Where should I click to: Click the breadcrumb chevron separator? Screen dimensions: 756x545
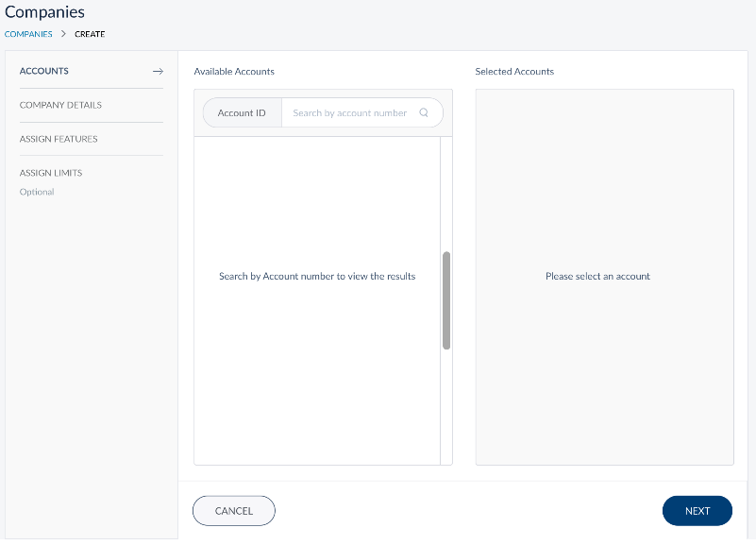pyautogui.click(x=63, y=34)
